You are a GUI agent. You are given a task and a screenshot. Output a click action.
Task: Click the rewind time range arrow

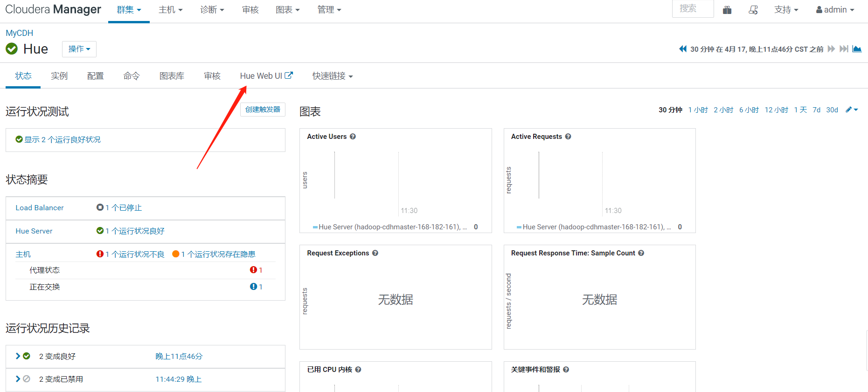click(x=683, y=49)
